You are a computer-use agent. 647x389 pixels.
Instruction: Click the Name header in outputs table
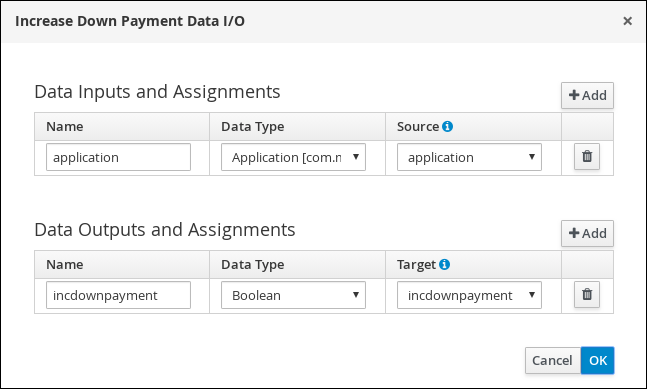pos(65,264)
